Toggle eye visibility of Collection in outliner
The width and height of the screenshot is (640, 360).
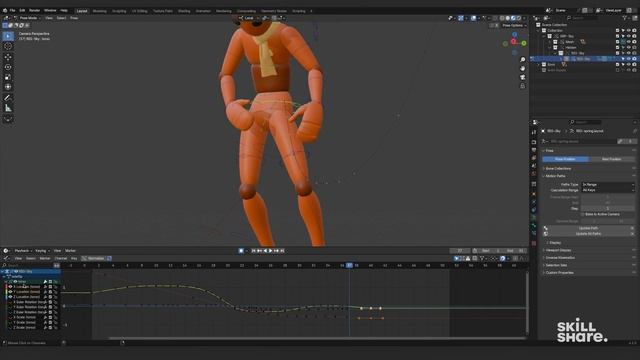point(629,30)
